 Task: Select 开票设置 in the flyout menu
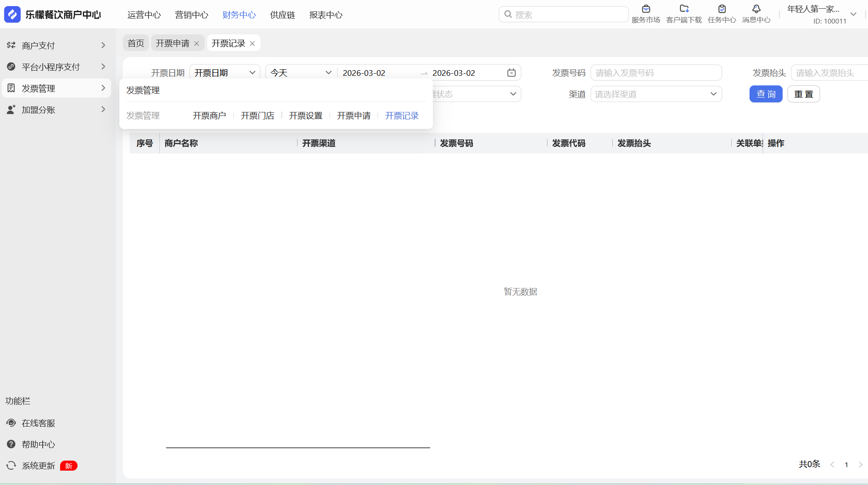coord(306,115)
